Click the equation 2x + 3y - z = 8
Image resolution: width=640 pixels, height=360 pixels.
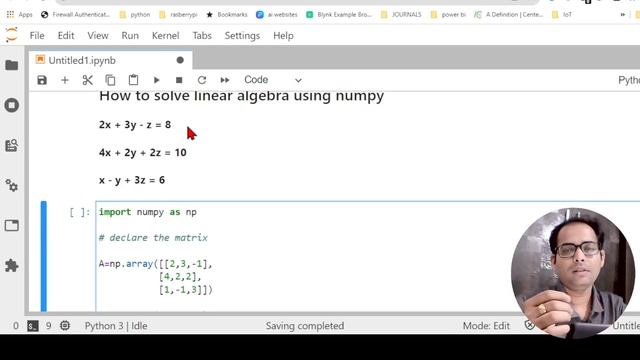click(x=135, y=125)
